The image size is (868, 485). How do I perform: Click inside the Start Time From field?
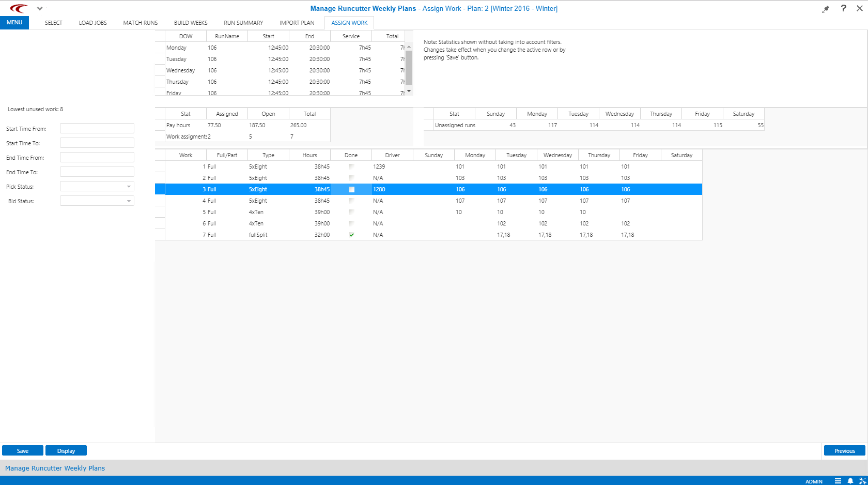click(x=97, y=128)
